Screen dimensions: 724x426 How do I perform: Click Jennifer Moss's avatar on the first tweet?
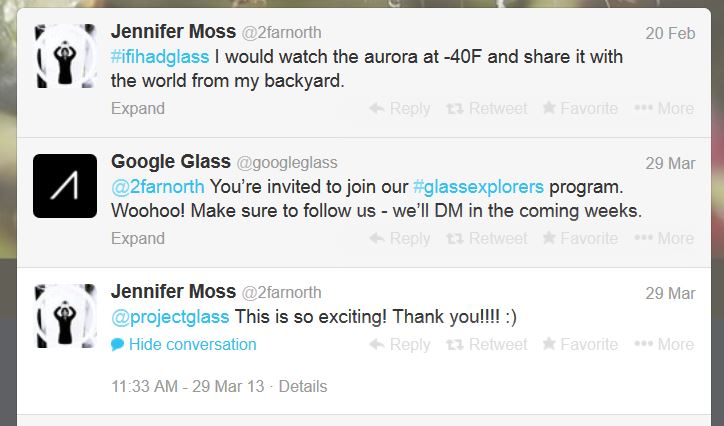[65, 56]
